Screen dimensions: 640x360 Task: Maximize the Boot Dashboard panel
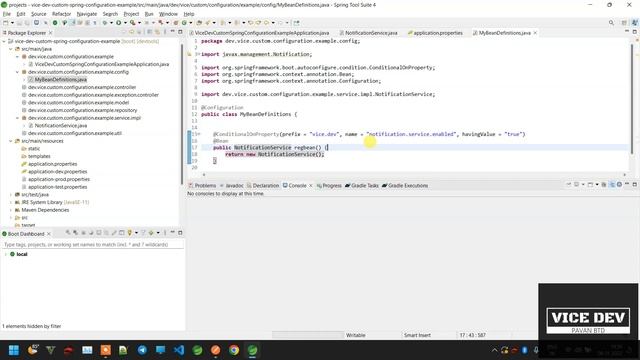click(180, 233)
